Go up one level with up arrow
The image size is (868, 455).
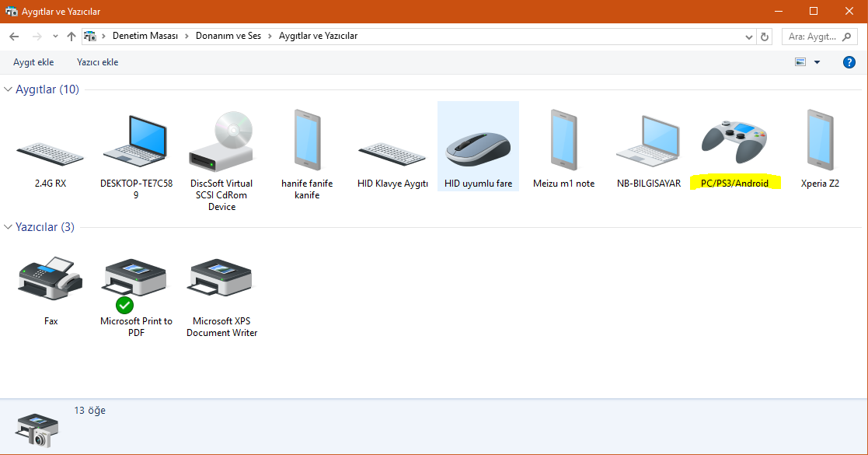pos(71,37)
